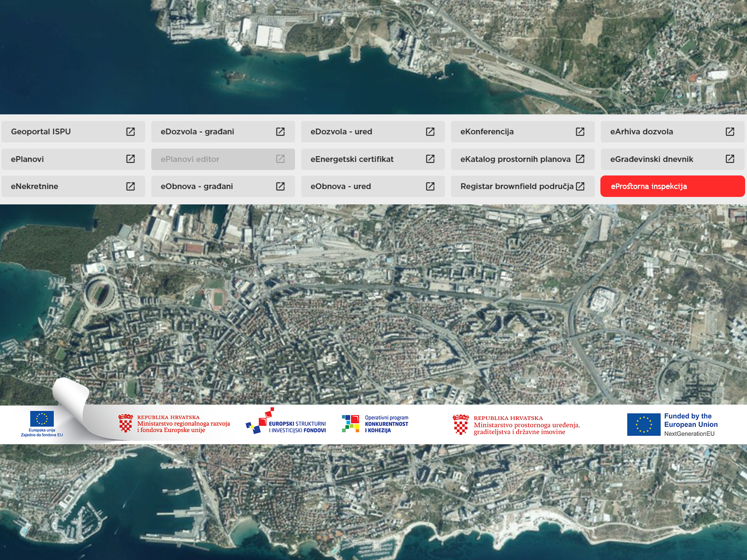Click the Europska unija flag logo
The width and height of the screenshot is (747, 560).
click(x=42, y=423)
